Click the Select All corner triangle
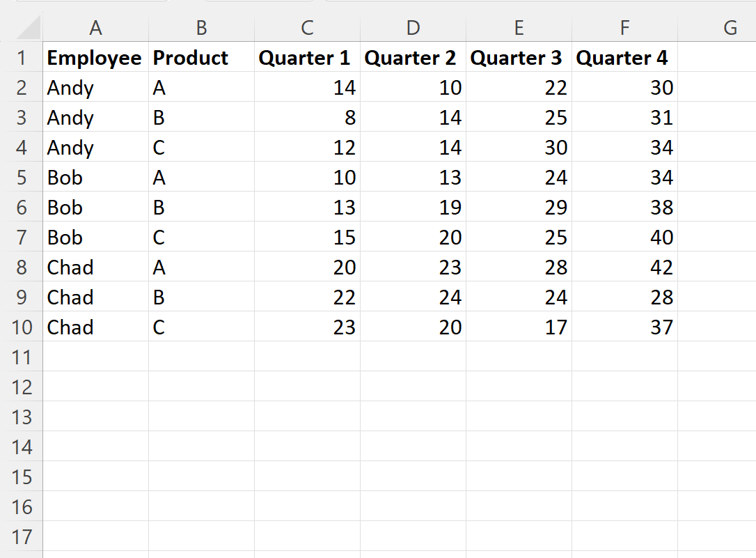The height and width of the screenshot is (558, 756). [x=29, y=28]
